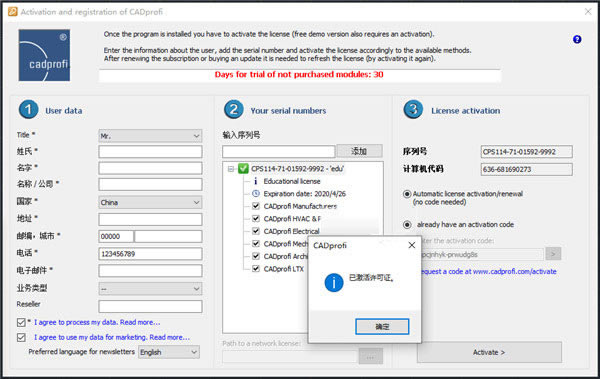Click the 名称/公司 company input field
Image resolution: width=600 pixels, height=379 pixels.
click(x=150, y=185)
